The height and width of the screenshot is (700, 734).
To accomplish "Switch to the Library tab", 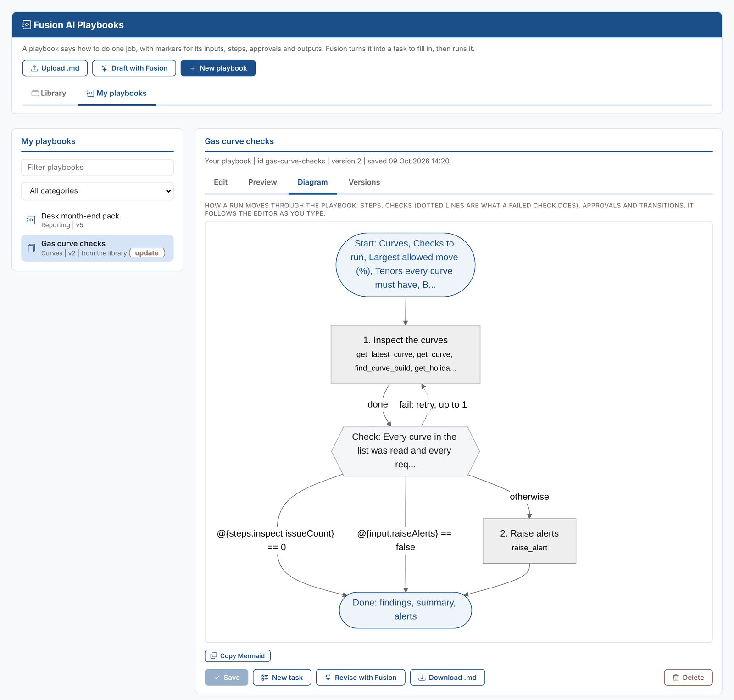I will [49, 93].
